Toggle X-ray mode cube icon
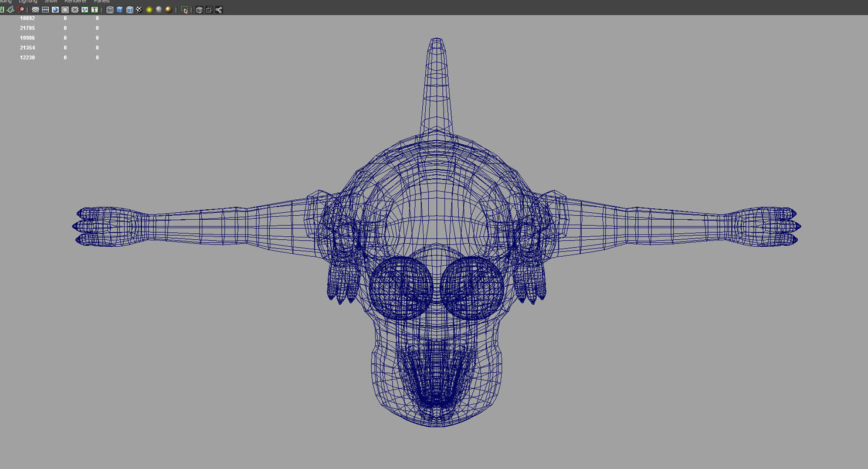868x469 pixels. click(x=199, y=10)
